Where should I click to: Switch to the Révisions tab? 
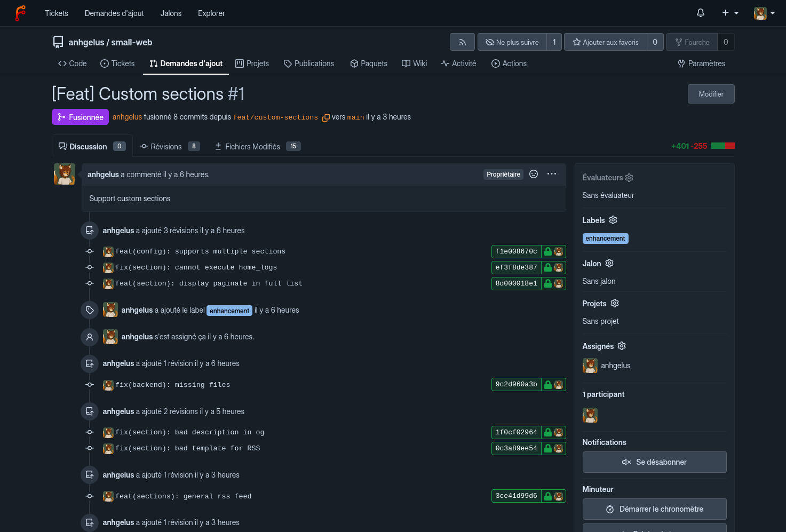click(x=165, y=146)
